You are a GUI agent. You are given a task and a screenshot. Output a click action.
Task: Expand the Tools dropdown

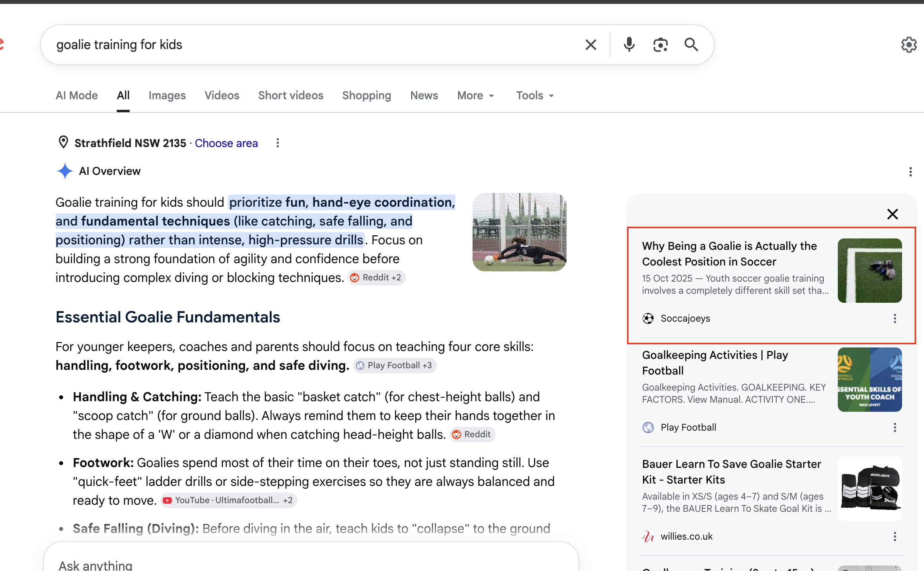(535, 96)
